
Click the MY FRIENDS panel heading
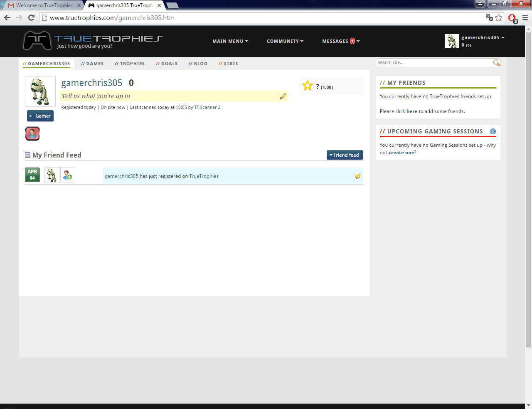406,83
